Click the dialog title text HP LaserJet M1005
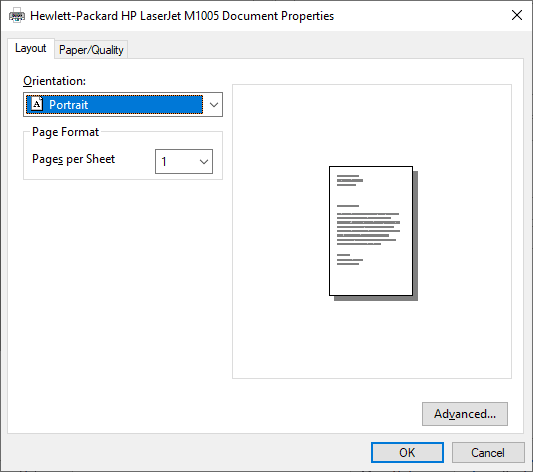The width and height of the screenshot is (533, 472). pyautogui.click(x=170, y=16)
